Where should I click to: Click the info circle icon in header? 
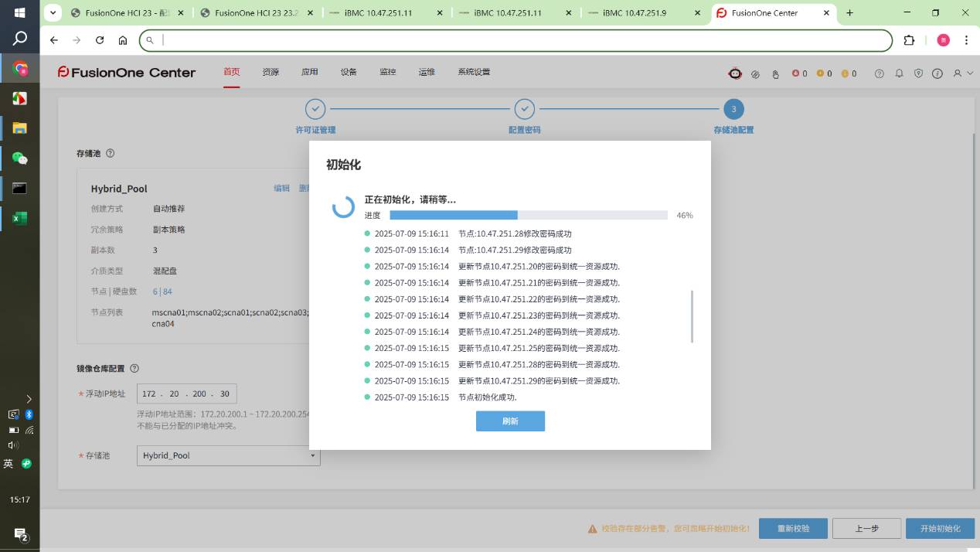937,73
